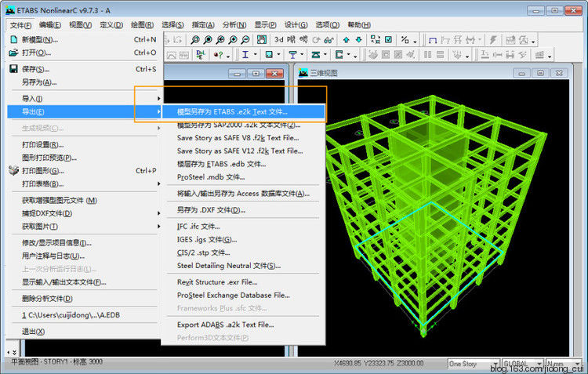Expand the 获取图片(T) submenu arrow
The image size is (588, 374).
(158, 226)
